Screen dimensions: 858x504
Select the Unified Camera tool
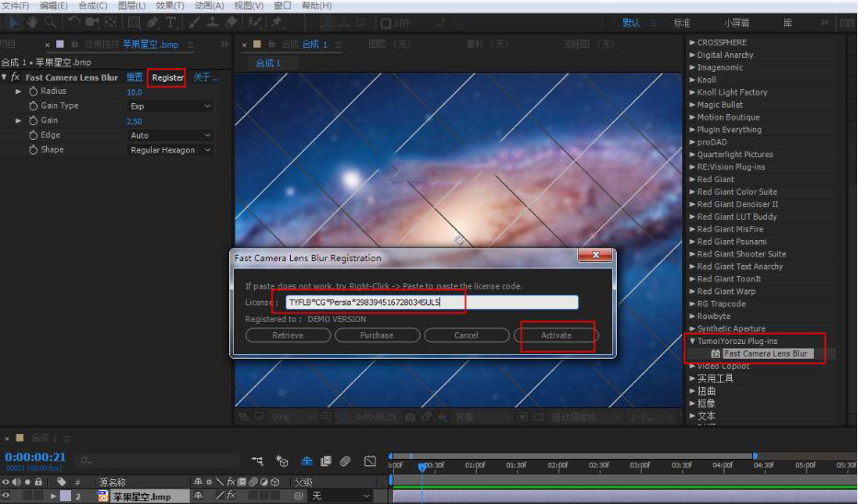click(x=92, y=22)
